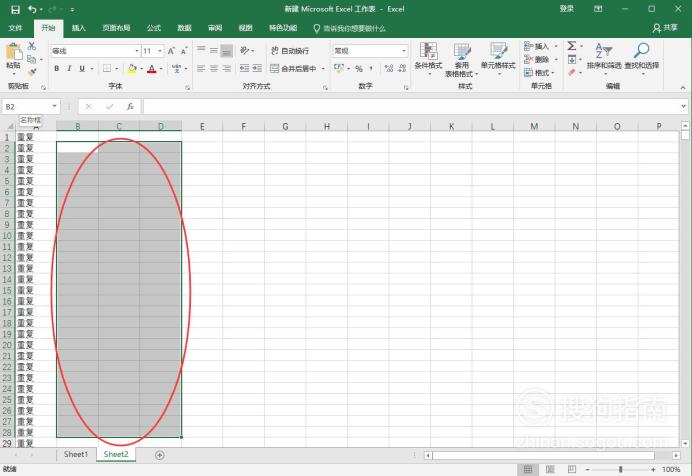The height and width of the screenshot is (476, 692).
Task: Set top vertical alignment
Action: pos(201,50)
